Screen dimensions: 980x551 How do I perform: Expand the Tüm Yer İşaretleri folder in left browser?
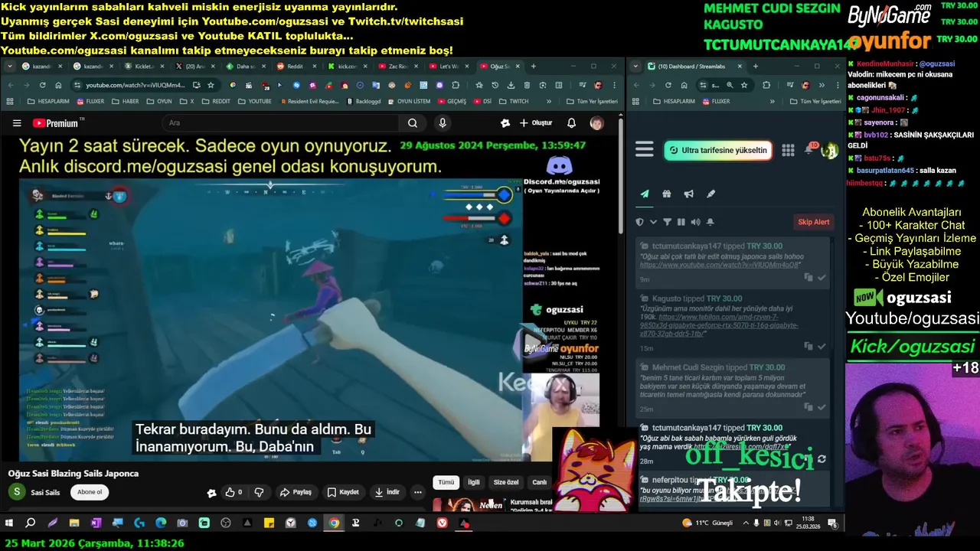(x=592, y=101)
